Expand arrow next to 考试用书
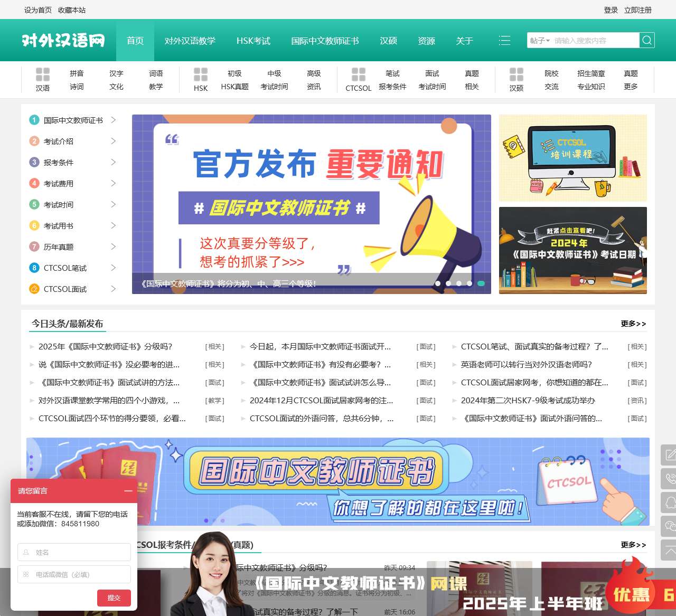The height and width of the screenshot is (616, 676). click(113, 225)
